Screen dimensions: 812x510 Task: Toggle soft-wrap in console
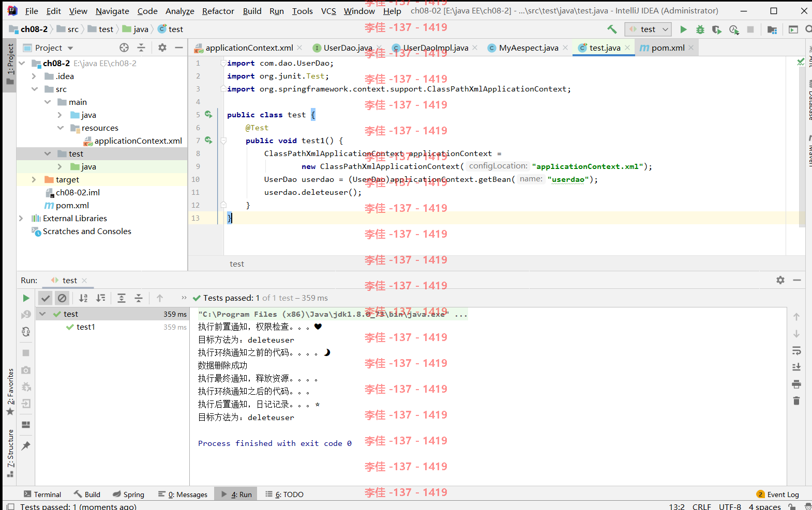796,351
